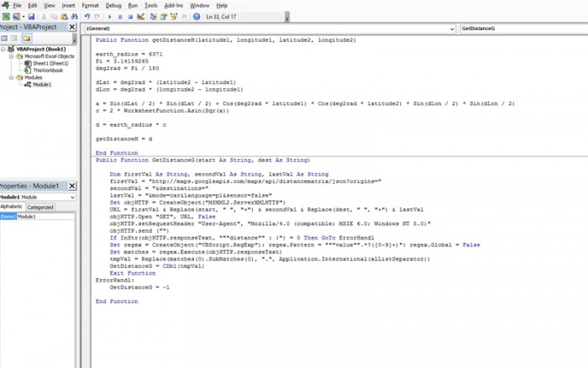
Task: Open the Tools menu
Action: click(150, 5)
